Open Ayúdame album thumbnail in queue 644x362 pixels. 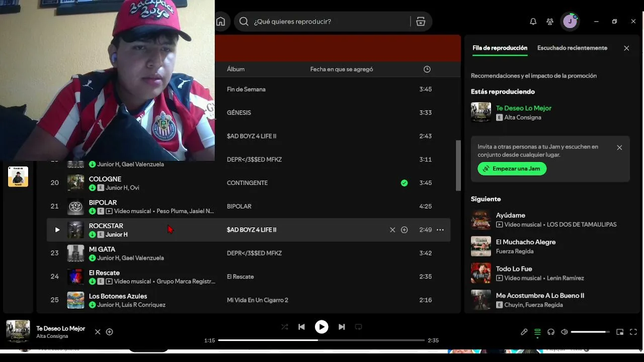pos(481,220)
